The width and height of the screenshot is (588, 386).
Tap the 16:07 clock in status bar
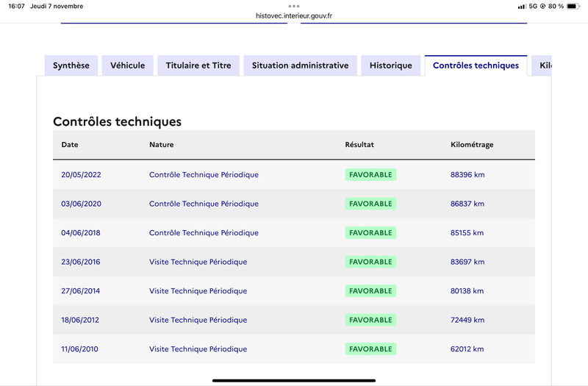[16, 6]
